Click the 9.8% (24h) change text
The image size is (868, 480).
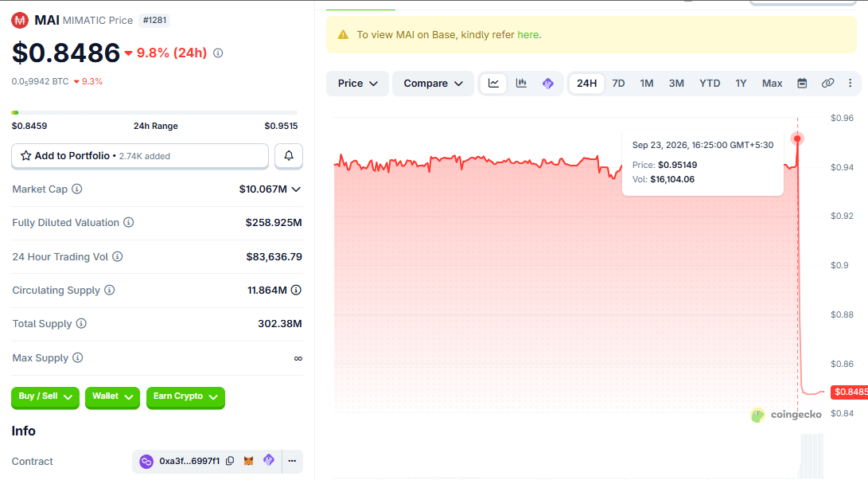tap(172, 53)
